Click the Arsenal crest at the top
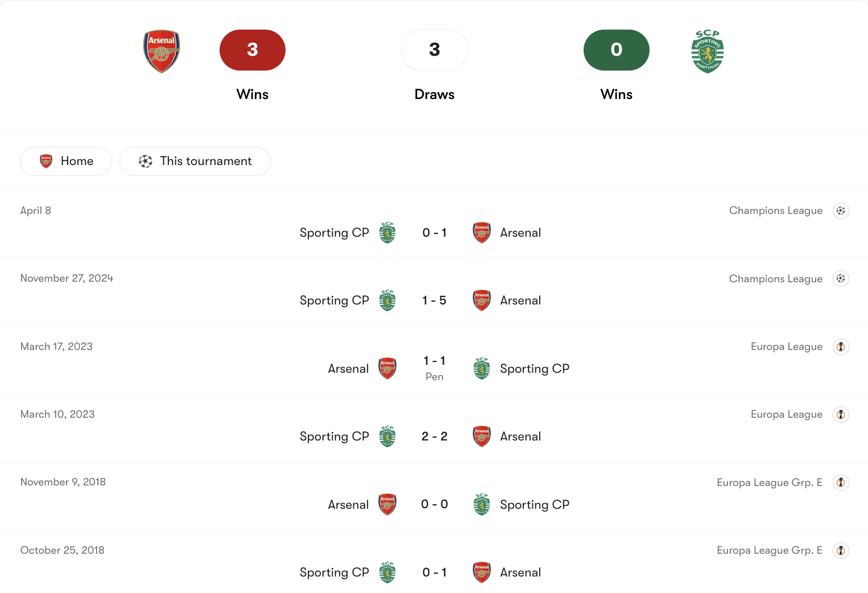 point(162,50)
